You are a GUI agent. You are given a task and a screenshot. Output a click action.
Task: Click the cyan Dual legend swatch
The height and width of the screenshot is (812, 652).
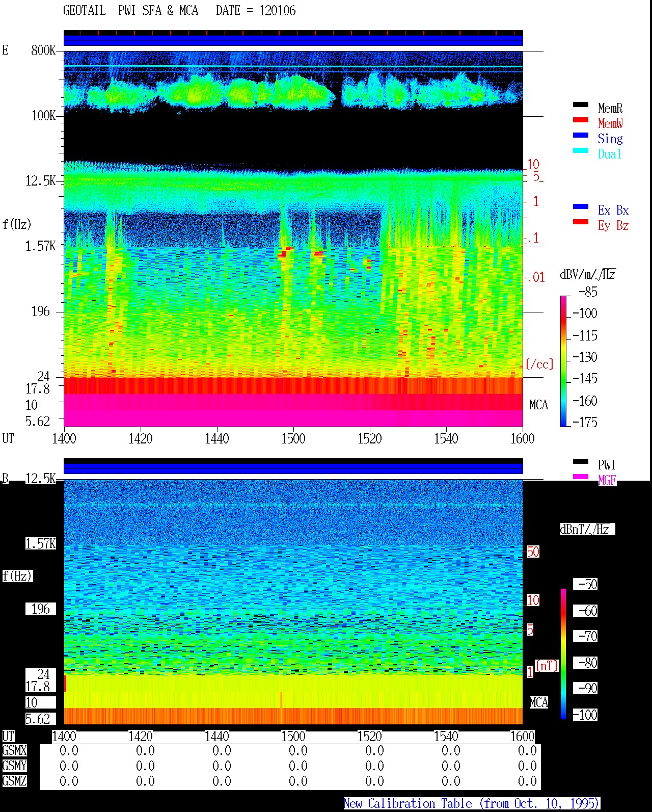581,150
